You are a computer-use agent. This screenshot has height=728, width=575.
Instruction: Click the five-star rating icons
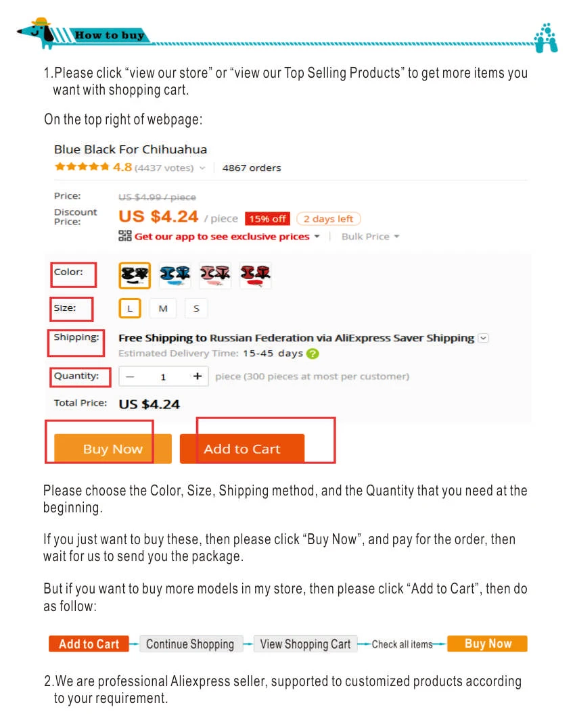point(82,167)
